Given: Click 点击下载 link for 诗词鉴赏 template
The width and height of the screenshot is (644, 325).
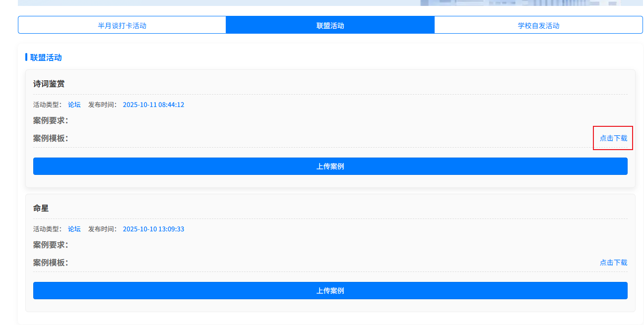Looking at the screenshot, I should (x=613, y=138).
